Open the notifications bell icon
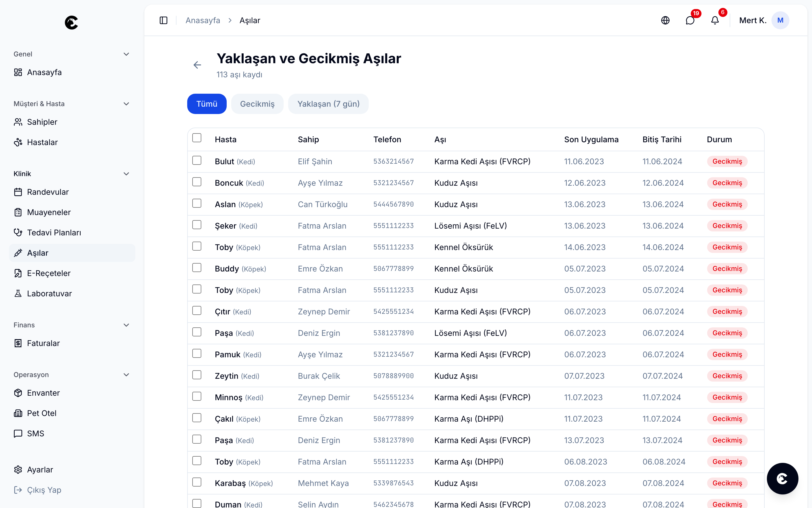The height and width of the screenshot is (508, 812). point(715,21)
